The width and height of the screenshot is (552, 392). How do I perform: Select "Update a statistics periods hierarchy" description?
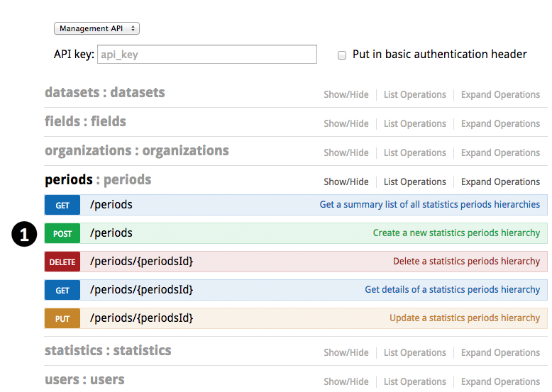click(464, 318)
